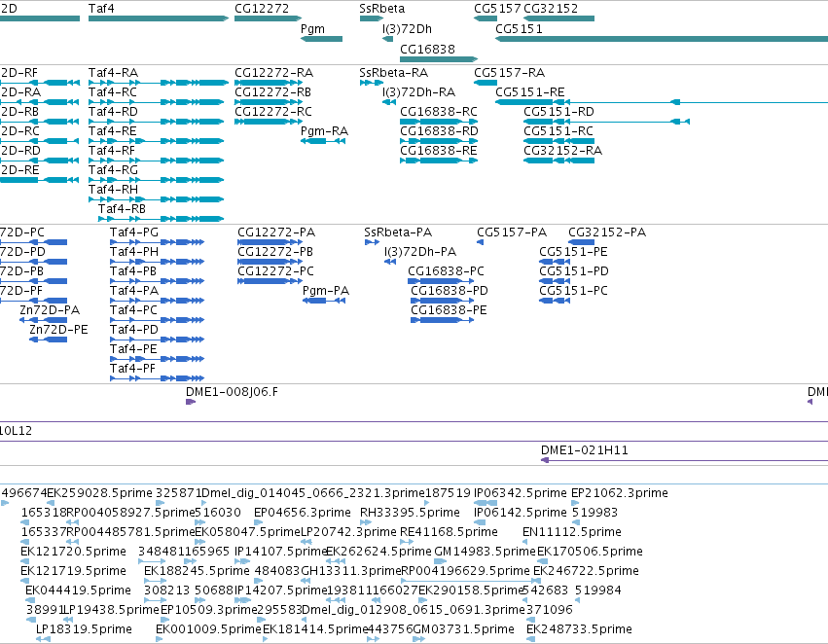This screenshot has height=644, width=828.
Task: Select the DME1-008J06.F BAC end marker
Action: (191, 402)
